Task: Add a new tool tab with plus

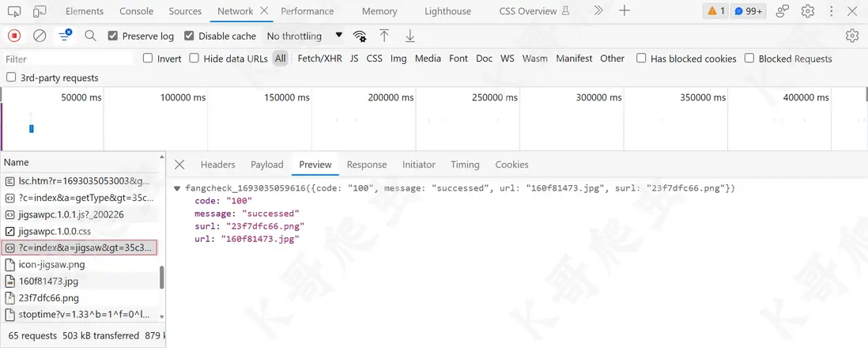Action: 625,10
